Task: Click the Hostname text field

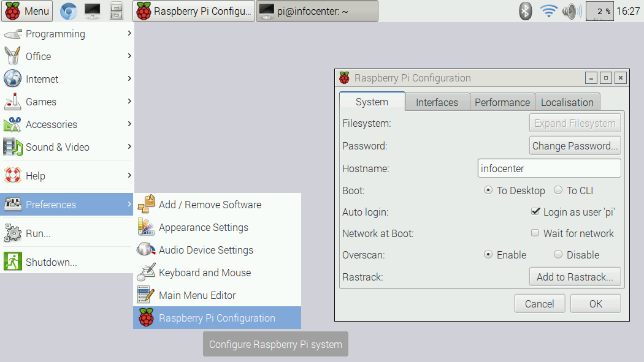Action: click(549, 168)
